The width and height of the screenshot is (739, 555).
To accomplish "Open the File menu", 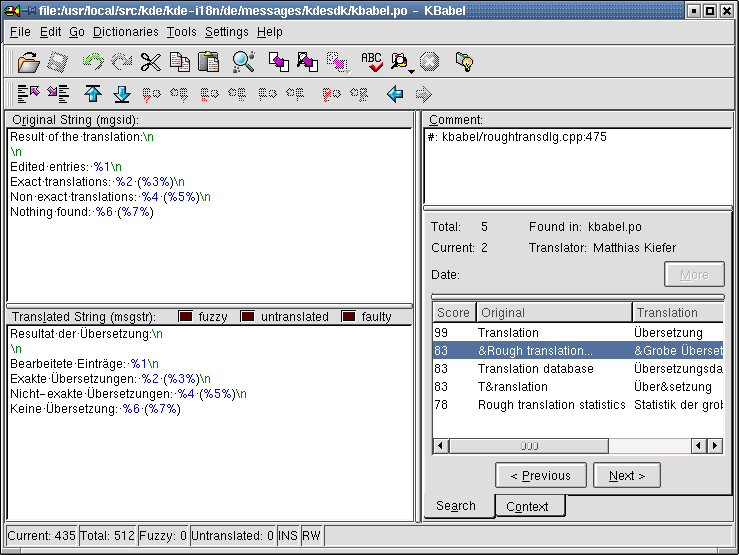I will (x=20, y=32).
